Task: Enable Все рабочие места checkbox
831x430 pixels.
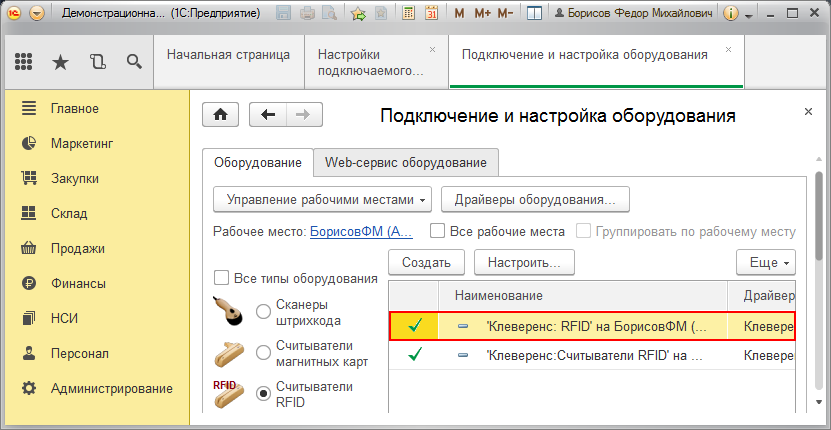Action: [x=437, y=231]
